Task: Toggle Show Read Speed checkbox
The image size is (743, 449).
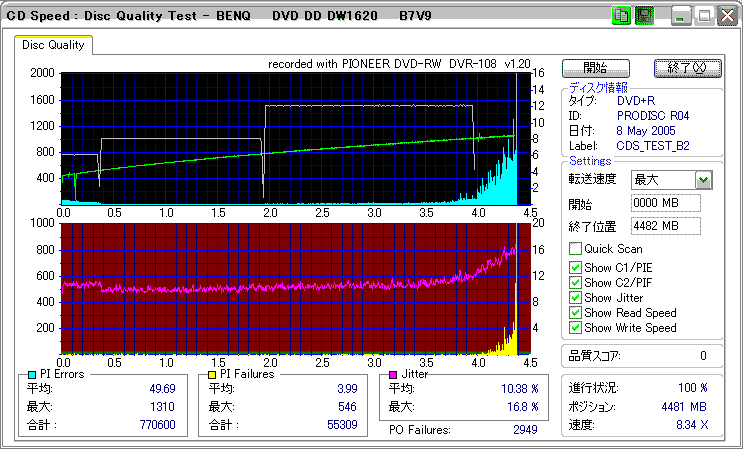Action: (x=575, y=313)
